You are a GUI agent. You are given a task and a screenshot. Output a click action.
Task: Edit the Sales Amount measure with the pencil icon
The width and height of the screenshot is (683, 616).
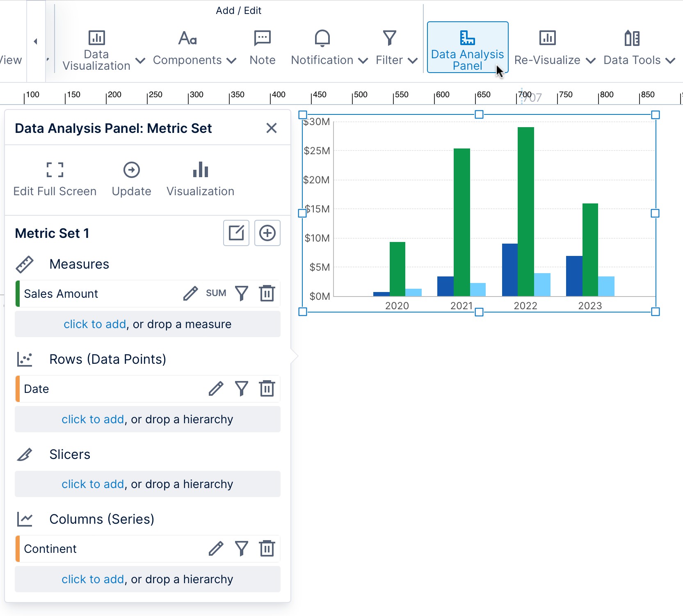click(x=190, y=293)
